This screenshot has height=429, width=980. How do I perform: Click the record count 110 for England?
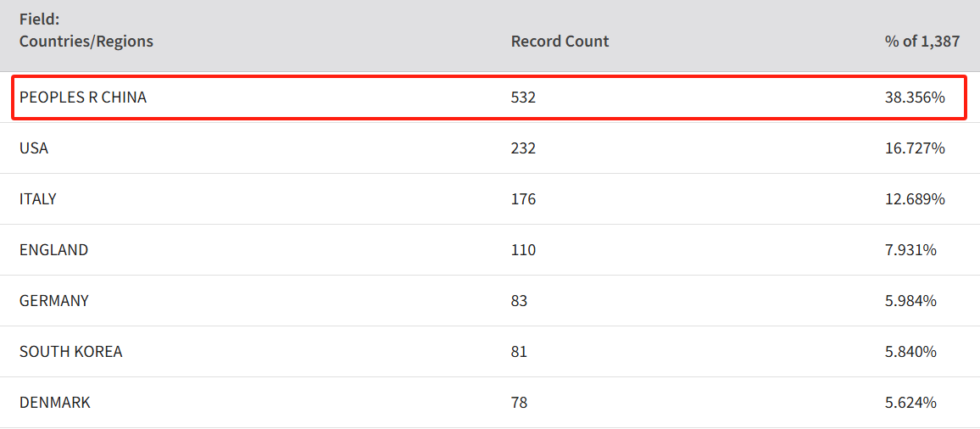pyautogui.click(x=524, y=250)
